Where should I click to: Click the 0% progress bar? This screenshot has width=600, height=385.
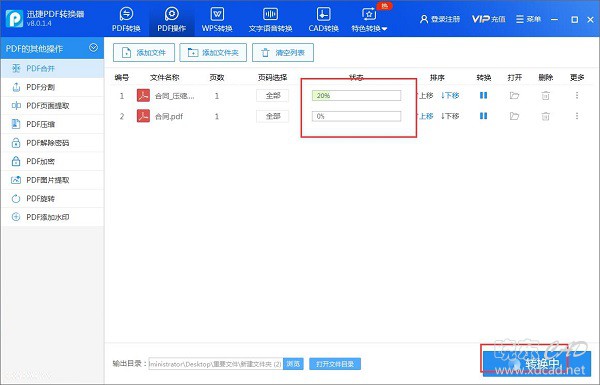pos(356,116)
